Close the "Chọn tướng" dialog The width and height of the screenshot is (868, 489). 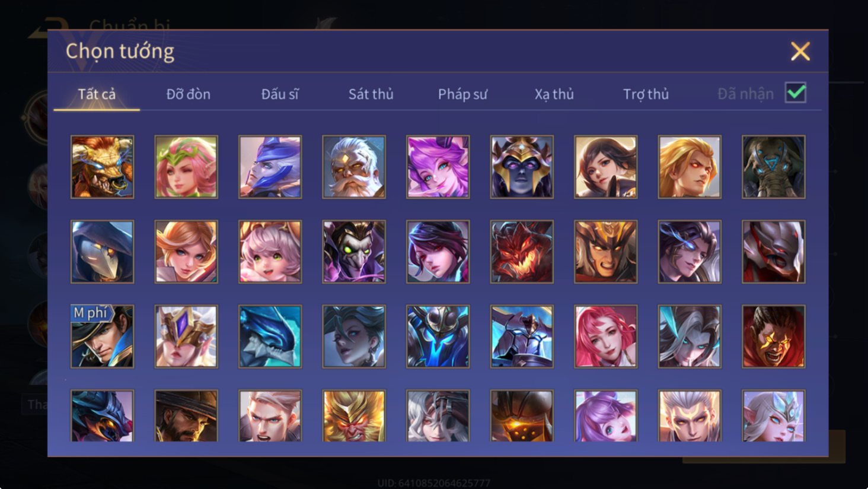(x=800, y=52)
